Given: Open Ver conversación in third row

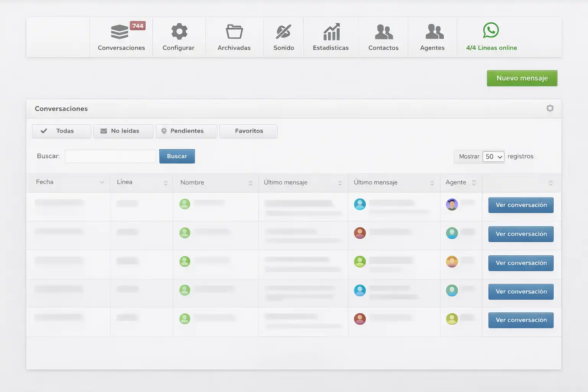Looking at the screenshot, I should coord(521,263).
